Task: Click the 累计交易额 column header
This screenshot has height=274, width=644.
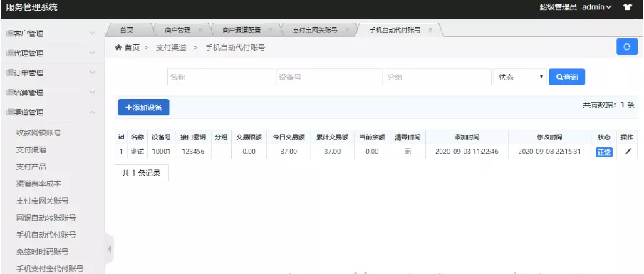Action: 333,137
